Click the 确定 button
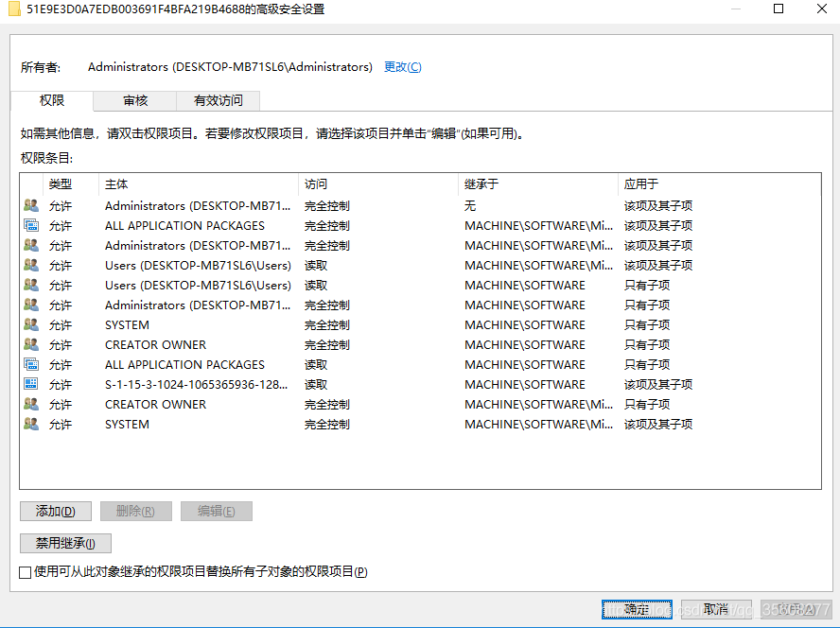Viewport: 840px width, 628px height. 637,609
